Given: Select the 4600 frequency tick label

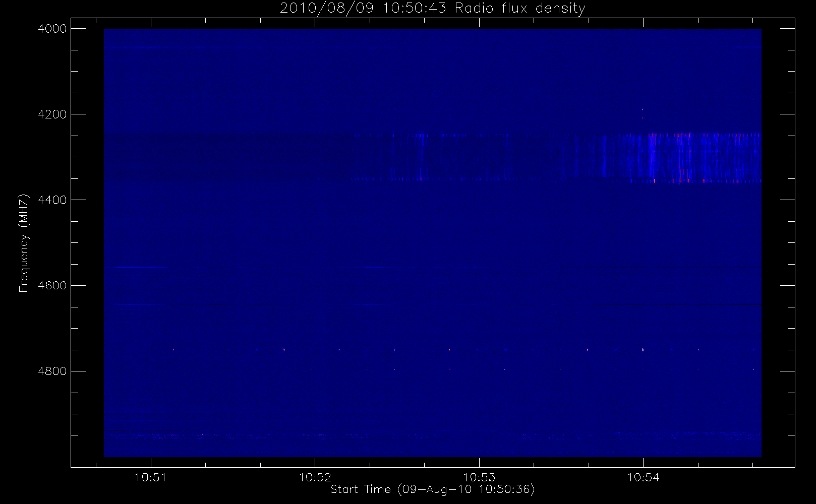Looking at the screenshot, I should point(52,286).
